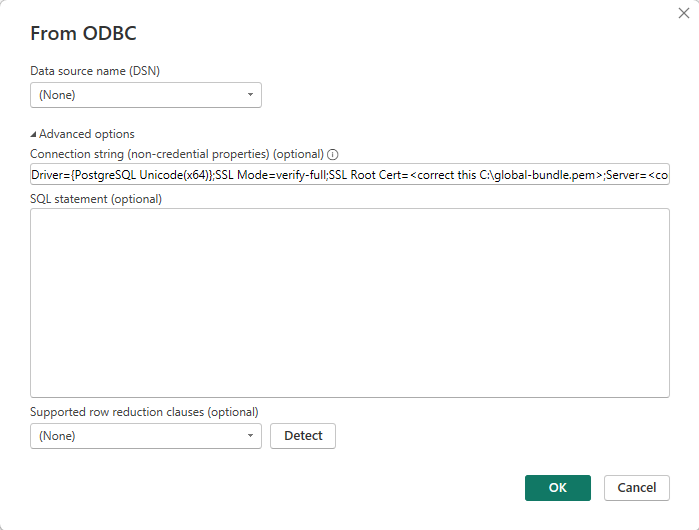Click the SSL Root Cert portion of connection string

pos(367,175)
